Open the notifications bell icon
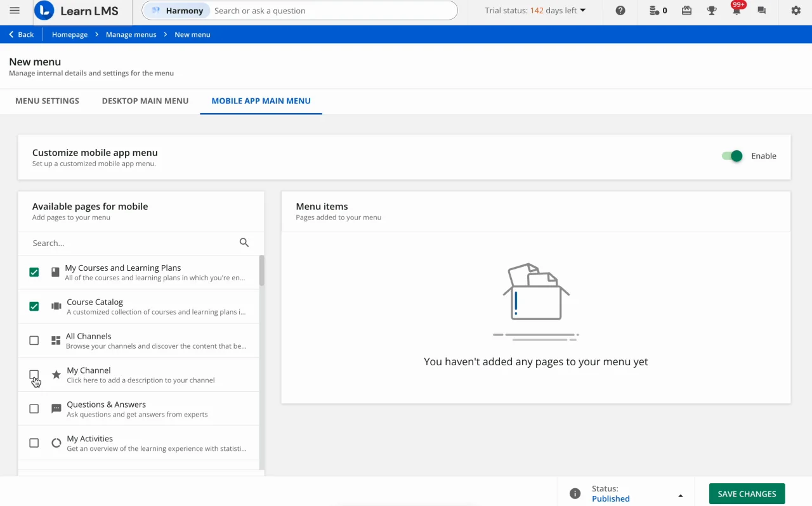Image resolution: width=812 pixels, height=506 pixels. pyautogui.click(x=737, y=11)
